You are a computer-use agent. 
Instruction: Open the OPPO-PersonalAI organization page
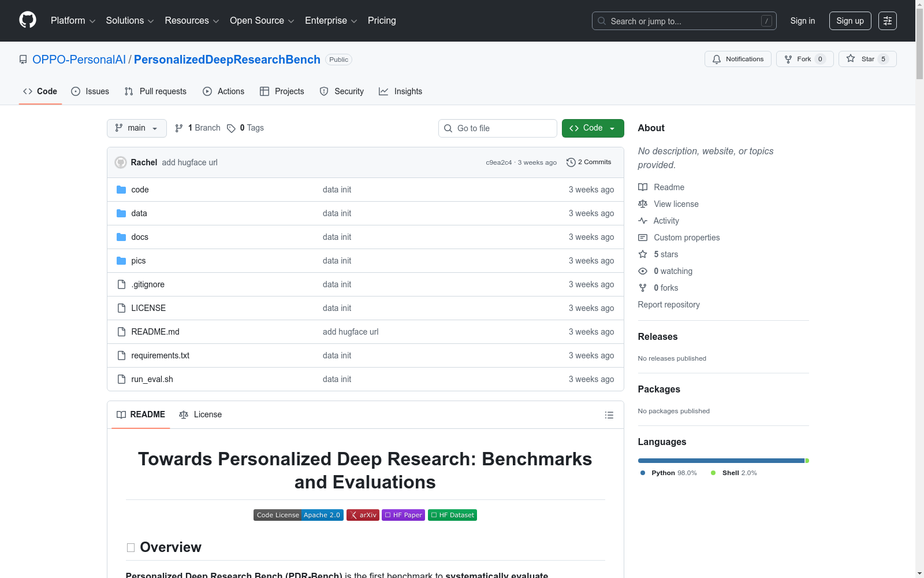[79, 60]
